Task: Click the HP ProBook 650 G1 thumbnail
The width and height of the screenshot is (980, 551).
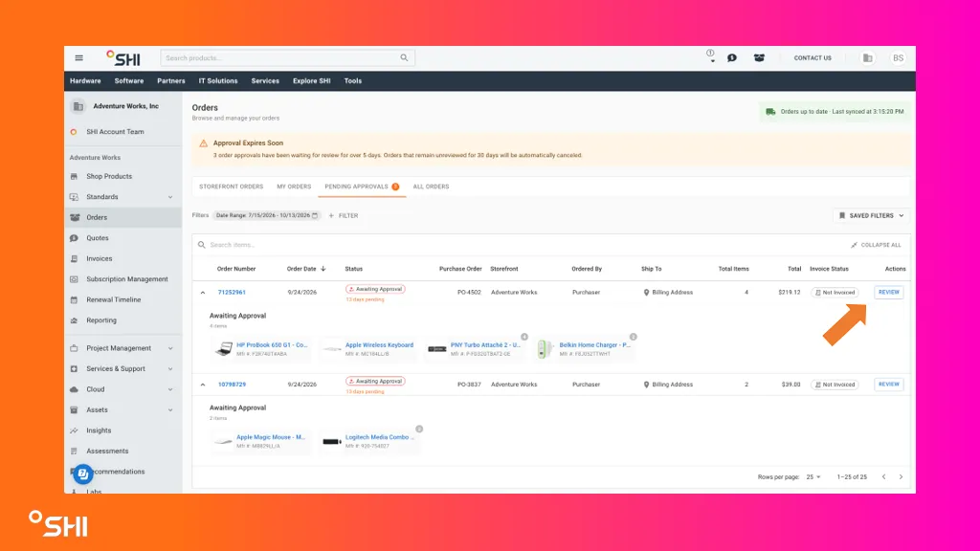Action: [224, 348]
